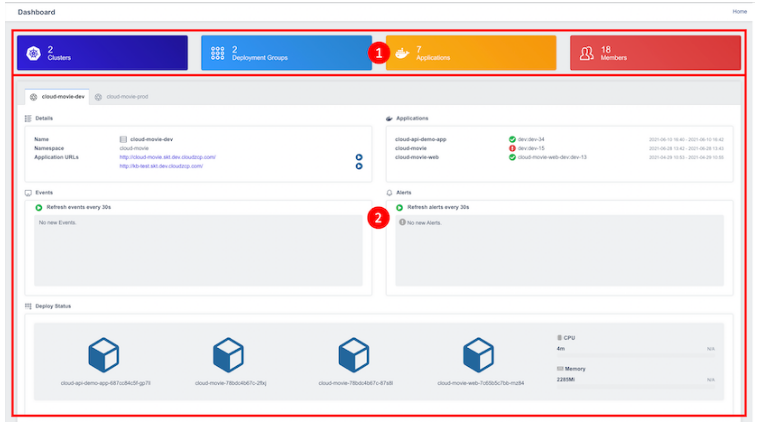
Task: Select the cloud-movie application row name
Action: tap(411, 148)
